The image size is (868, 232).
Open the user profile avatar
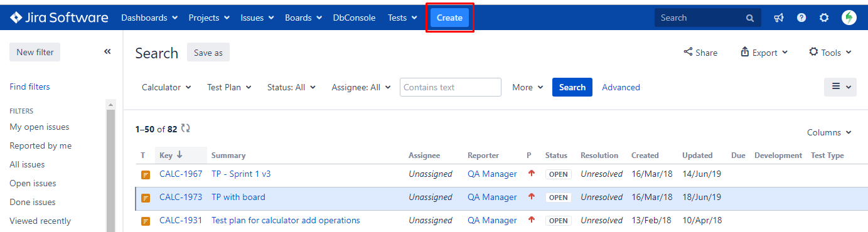pos(849,18)
